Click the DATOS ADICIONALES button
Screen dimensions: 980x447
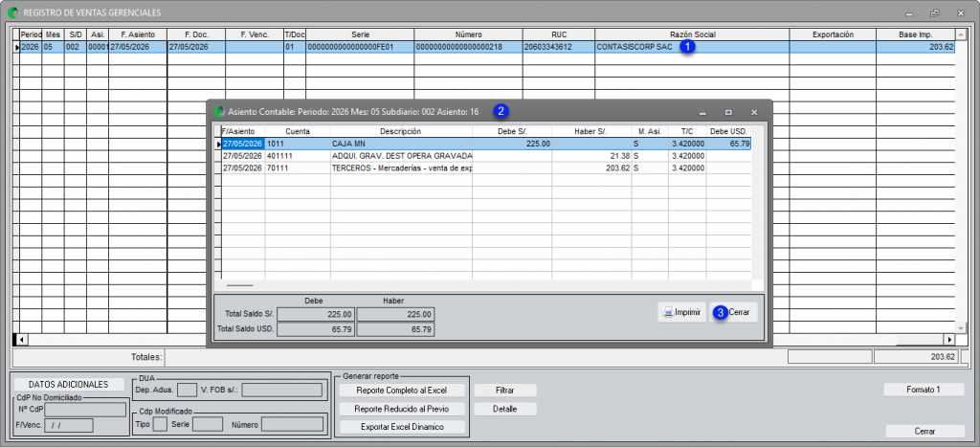[x=69, y=385]
